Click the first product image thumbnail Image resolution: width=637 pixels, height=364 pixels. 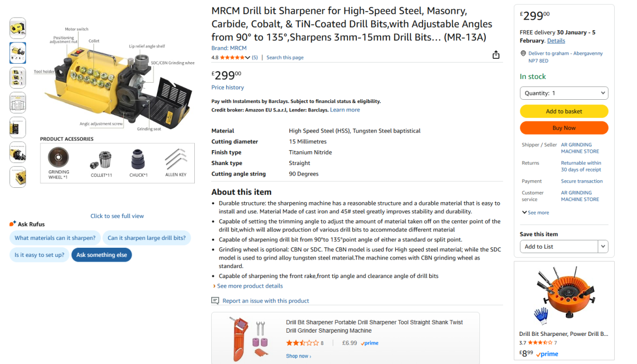point(18,28)
